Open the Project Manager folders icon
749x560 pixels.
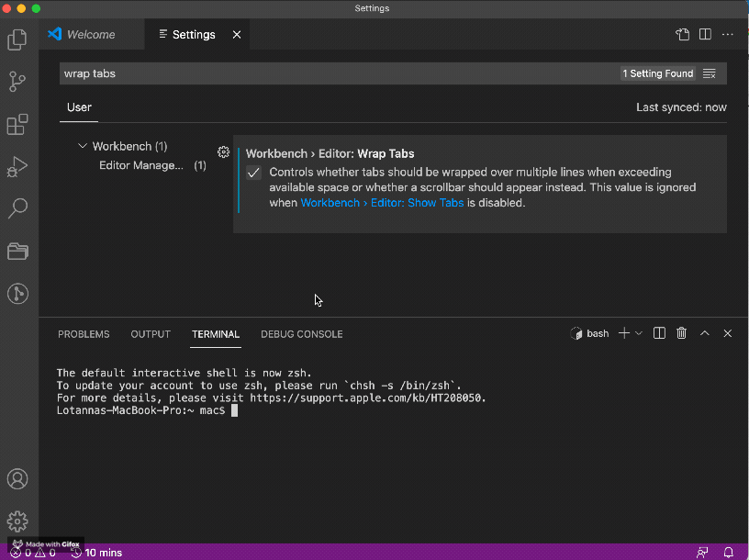(x=17, y=252)
